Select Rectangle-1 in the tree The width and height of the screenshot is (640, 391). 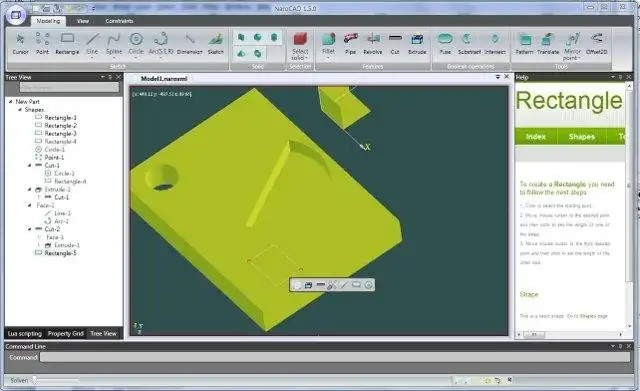coord(60,118)
